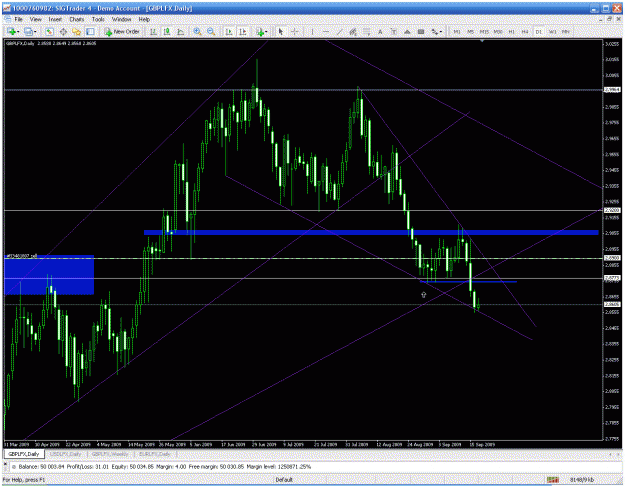The width and height of the screenshot is (625, 486).
Task: Open the View menu
Action: pyautogui.click(x=35, y=19)
